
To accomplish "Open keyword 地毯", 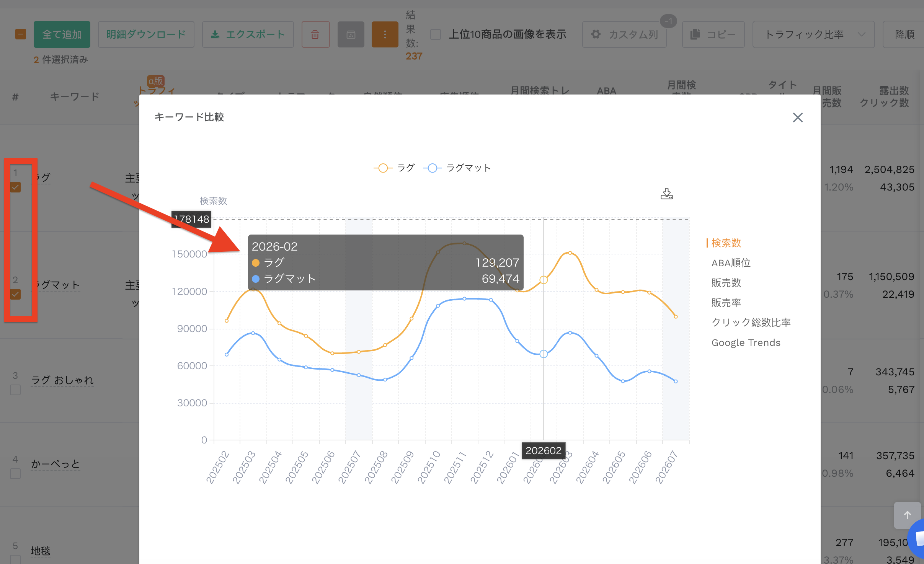I will 41,551.
